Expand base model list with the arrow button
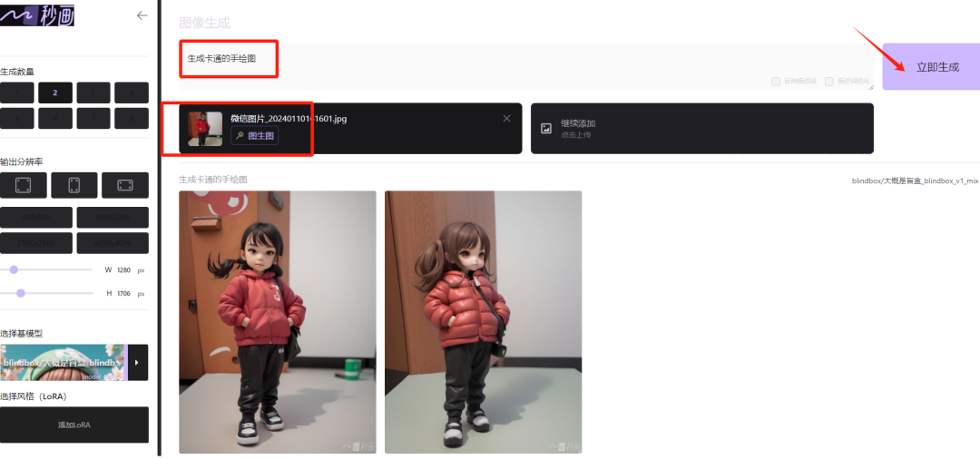The width and height of the screenshot is (980, 459). pyautogui.click(x=138, y=362)
